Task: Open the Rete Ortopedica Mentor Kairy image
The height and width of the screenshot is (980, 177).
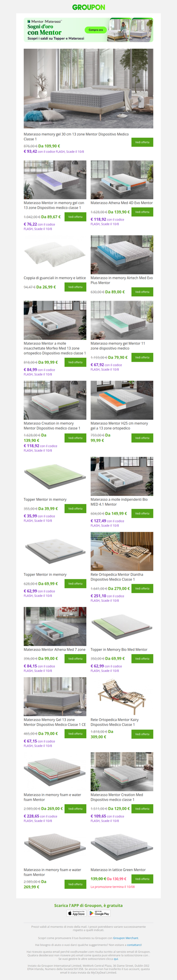Action: point(122,696)
